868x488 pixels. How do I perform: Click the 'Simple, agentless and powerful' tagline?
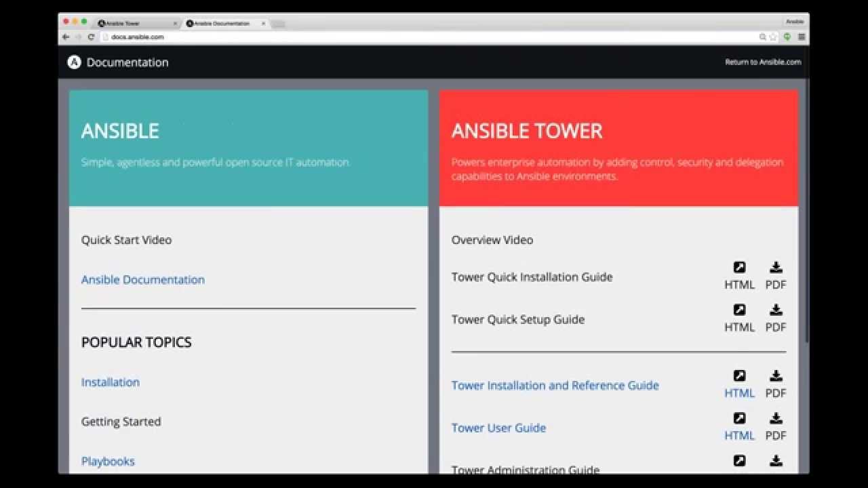point(215,163)
